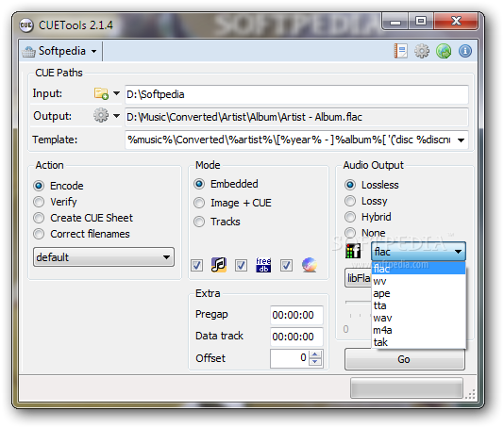The image size is (504, 428).
Task: Click the status bar progress bar
Action: click(x=406, y=387)
